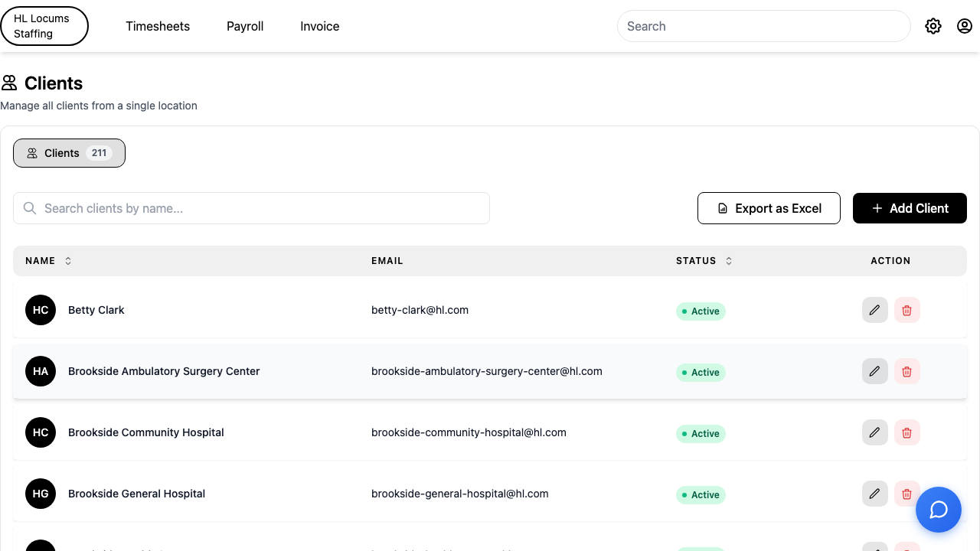This screenshot has height=551, width=980.
Task: Click the brookside-ambulatory-surgery-center@hl.com email
Action: click(x=487, y=371)
